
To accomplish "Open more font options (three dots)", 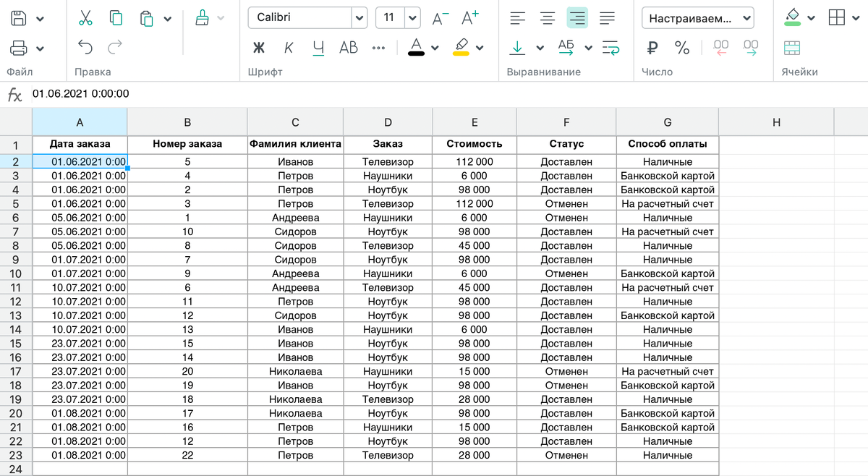I will tap(378, 48).
